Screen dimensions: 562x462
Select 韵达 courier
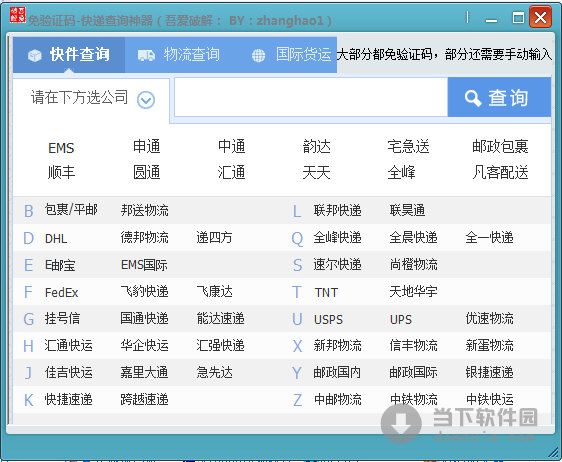coord(316,147)
